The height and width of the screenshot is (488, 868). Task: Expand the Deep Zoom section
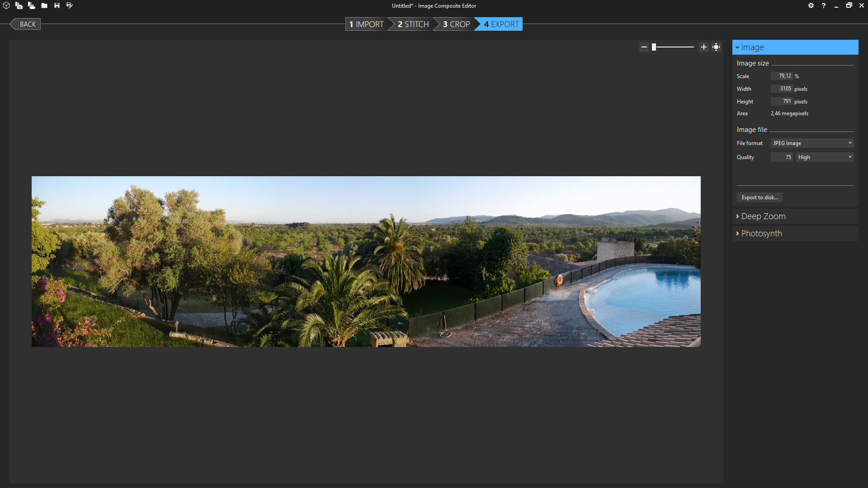tap(763, 216)
